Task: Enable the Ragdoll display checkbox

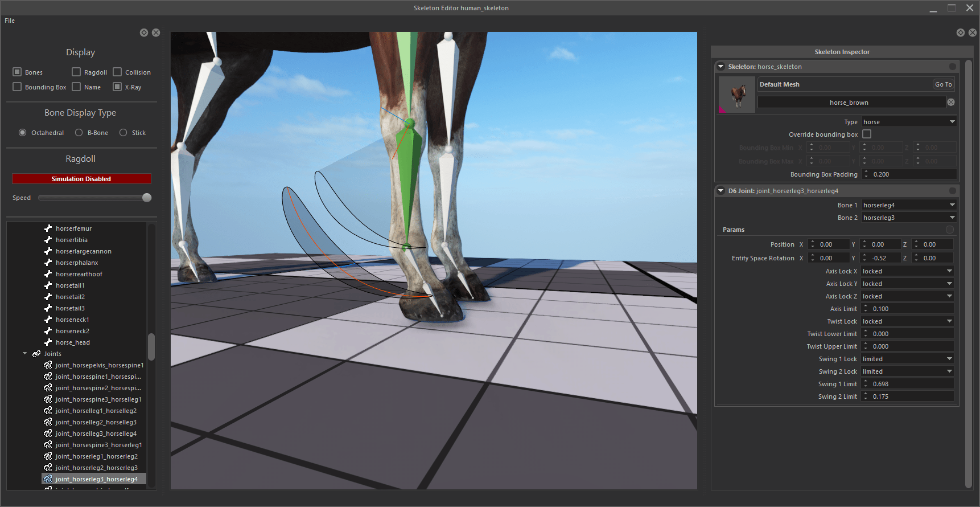Action: [x=76, y=72]
